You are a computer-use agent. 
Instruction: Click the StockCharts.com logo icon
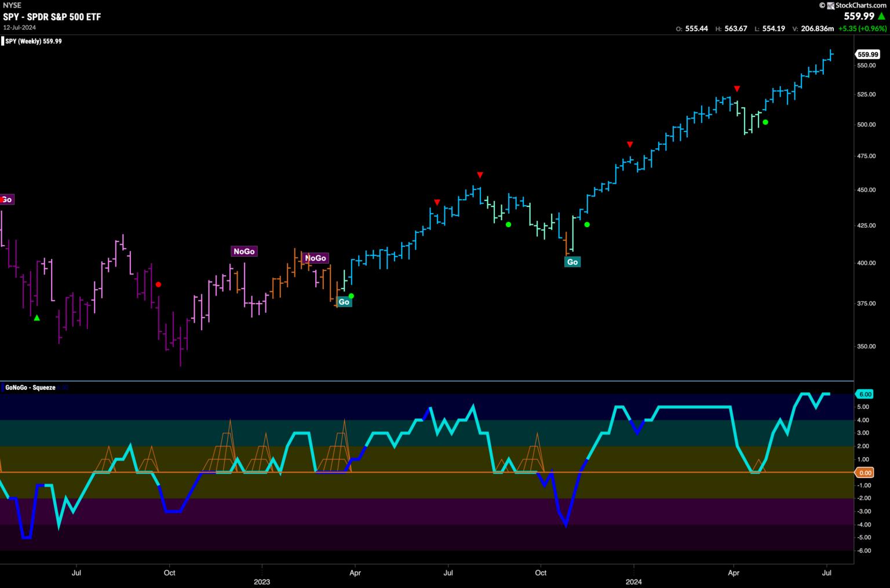tap(830, 5)
